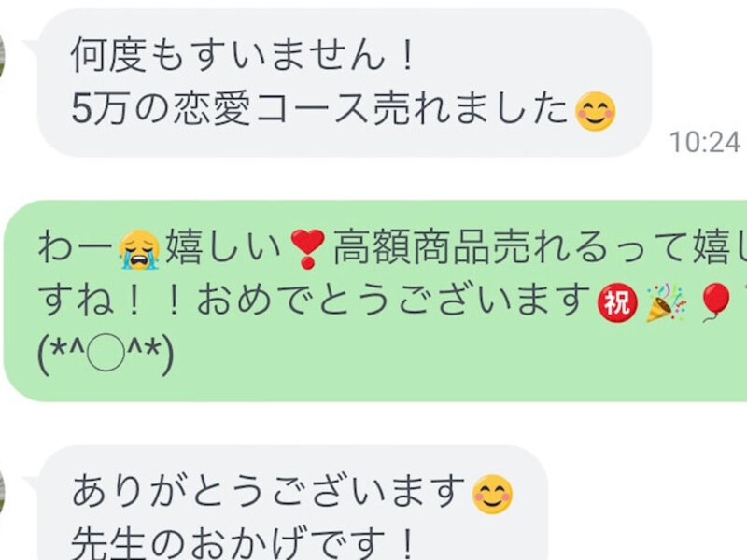Click the blushing emoji after ありがとうございます
The height and width of the screenshot is (560, 747).
(492, 495)
